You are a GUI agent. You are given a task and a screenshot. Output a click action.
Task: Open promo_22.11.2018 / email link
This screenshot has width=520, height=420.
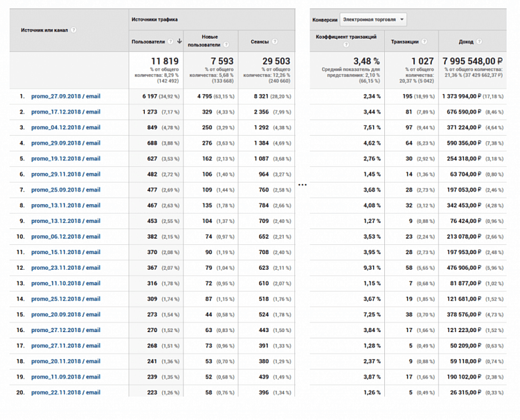[66, 393]
